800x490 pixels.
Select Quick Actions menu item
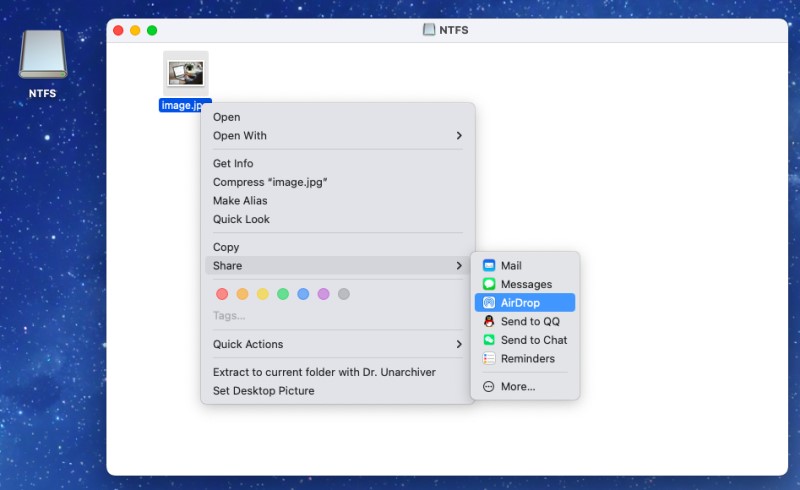click(x=338, y=344)
